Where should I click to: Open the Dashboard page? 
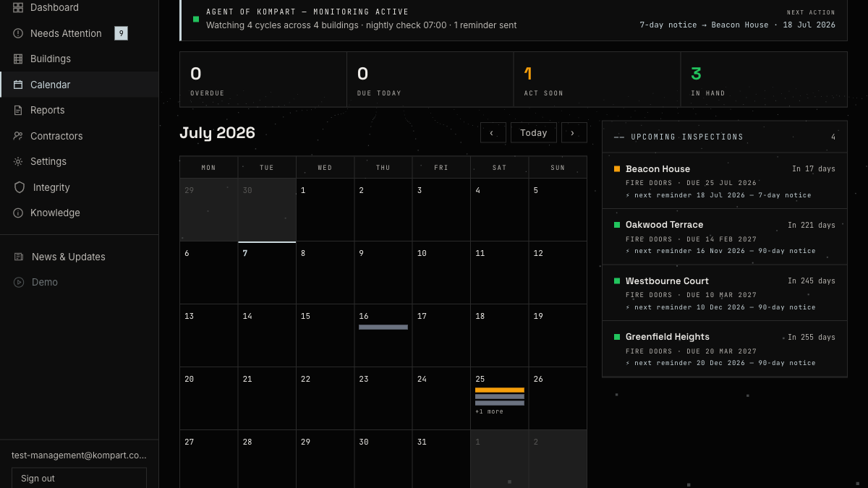(x=80, y=7)
